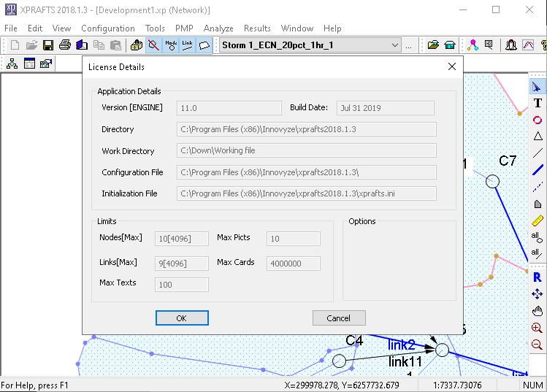The height and width of the screenshot is (392, 547).
Task: Toggle the Link display button
Action: pyautogui.click(x=188, y=45)
